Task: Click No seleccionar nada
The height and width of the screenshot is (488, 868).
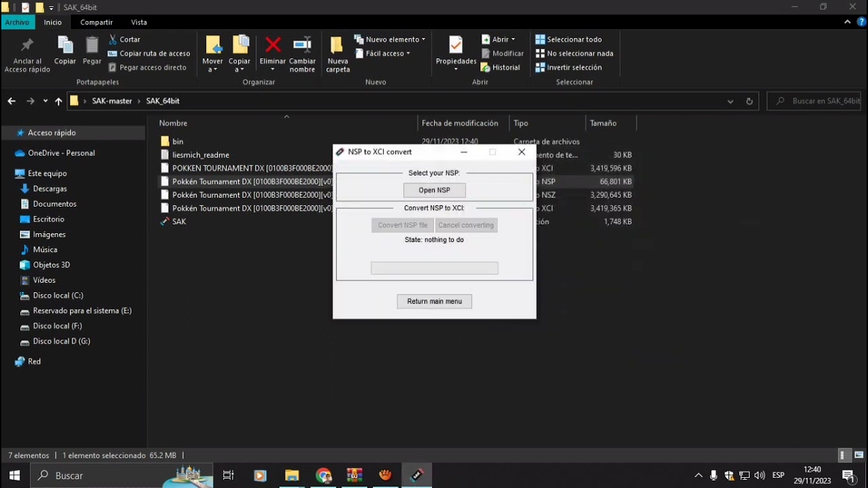Action: 574,54
